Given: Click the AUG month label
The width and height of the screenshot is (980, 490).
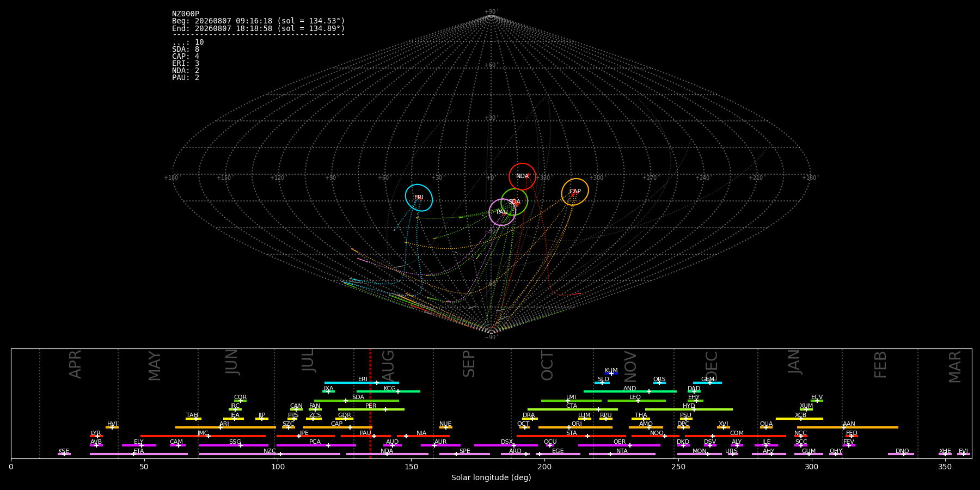Looking at the screenshot, I should (x=388, y=364).
